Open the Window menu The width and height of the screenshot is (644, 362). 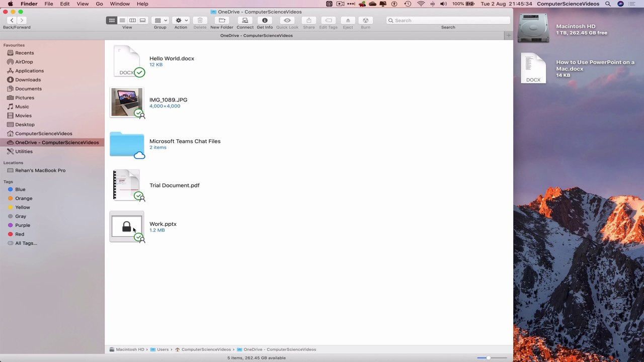[120, 4]
